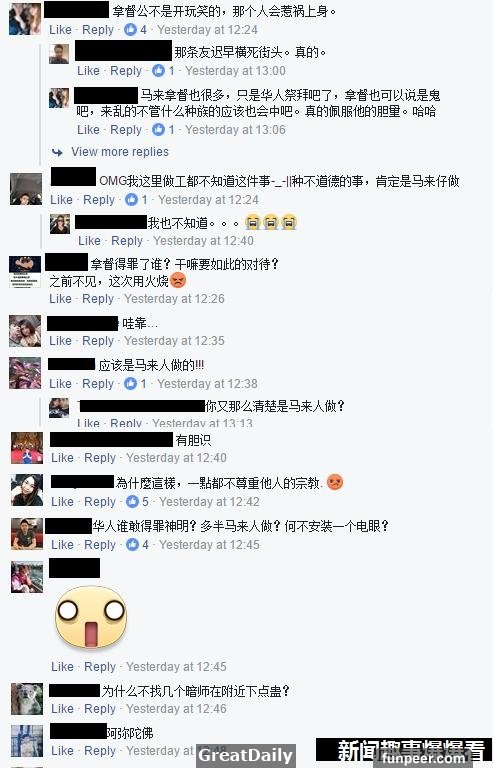The height and width of the screenshot is (768, 493).
Task: Like the comment posted at 12:26
Action: coord(60,299)
